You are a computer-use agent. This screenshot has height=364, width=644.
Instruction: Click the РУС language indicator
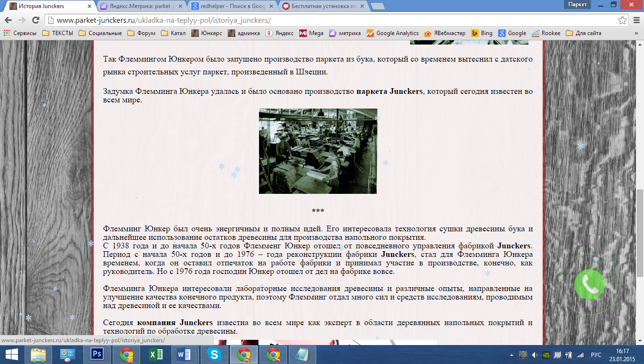click(596, 355)
